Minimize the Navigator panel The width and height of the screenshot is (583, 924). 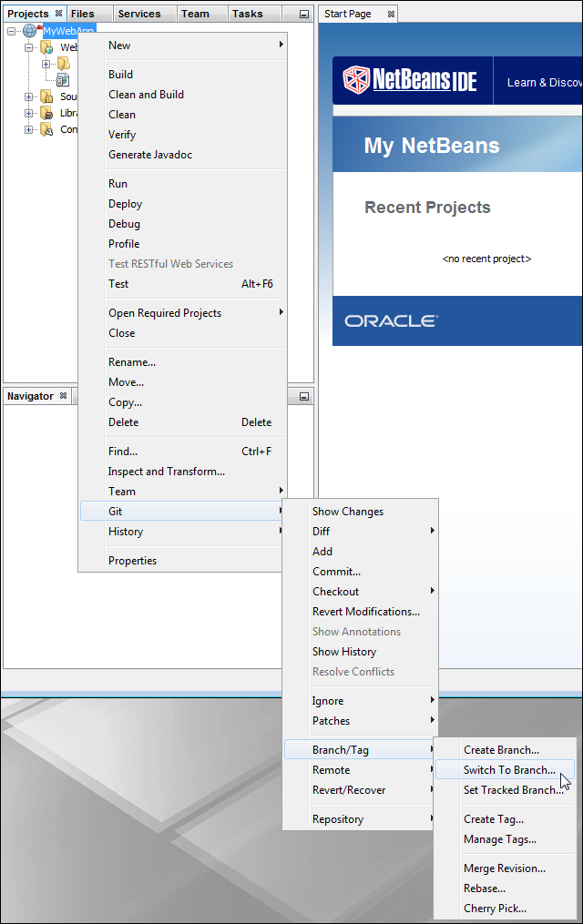[x=304, y=397]
